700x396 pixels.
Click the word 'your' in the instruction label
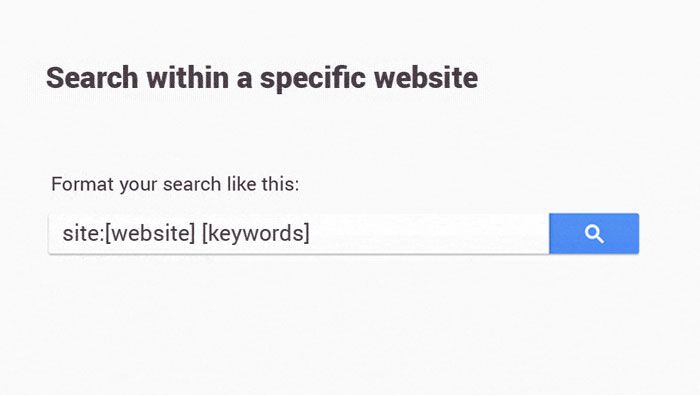(138, 185)
